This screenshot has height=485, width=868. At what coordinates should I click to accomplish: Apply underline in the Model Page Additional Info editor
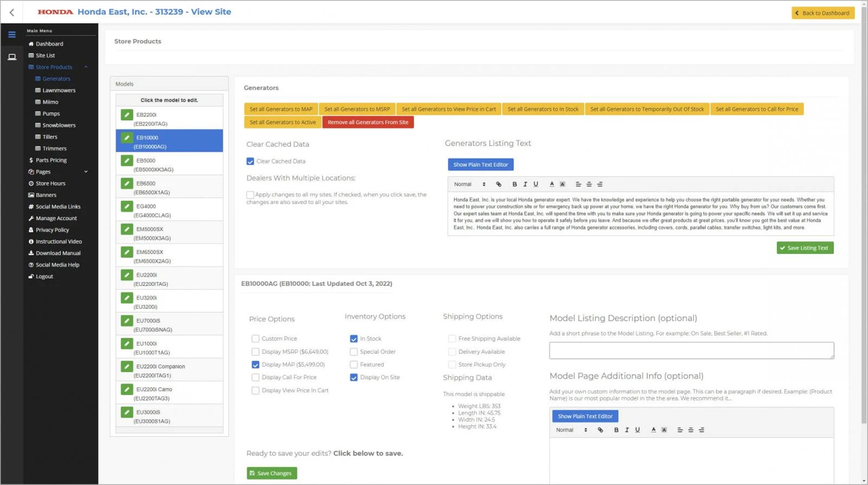coord(637,430)
